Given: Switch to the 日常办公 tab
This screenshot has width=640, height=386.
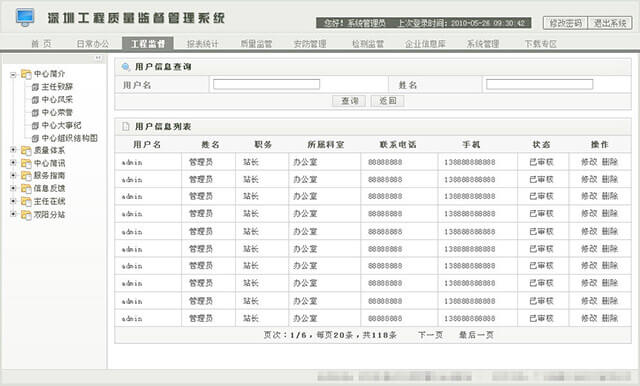Looking at the screenshot, I should pyautogui.click(x=93, y=44).
